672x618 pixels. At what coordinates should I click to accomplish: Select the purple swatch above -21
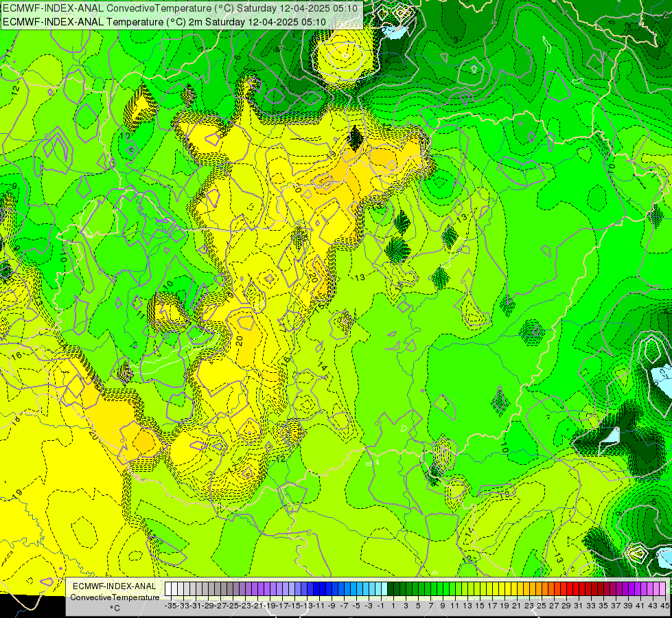pos(255,589)
